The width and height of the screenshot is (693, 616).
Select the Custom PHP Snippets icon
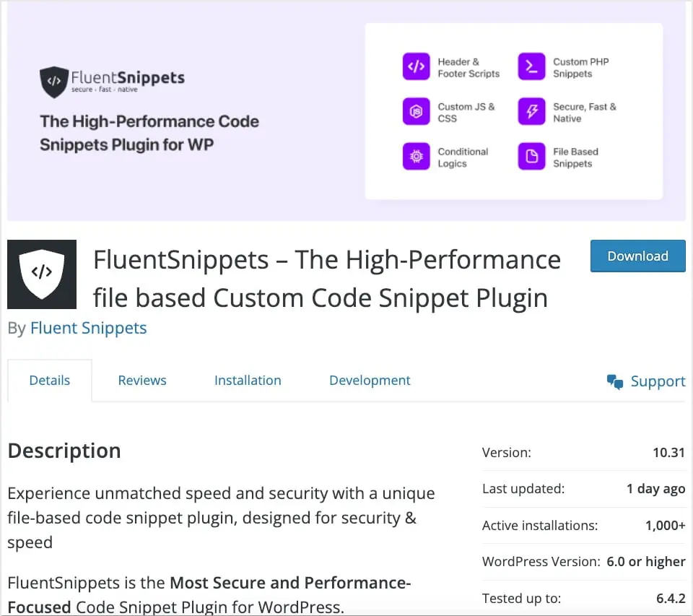pyautogui.click(x=531, y=66)
